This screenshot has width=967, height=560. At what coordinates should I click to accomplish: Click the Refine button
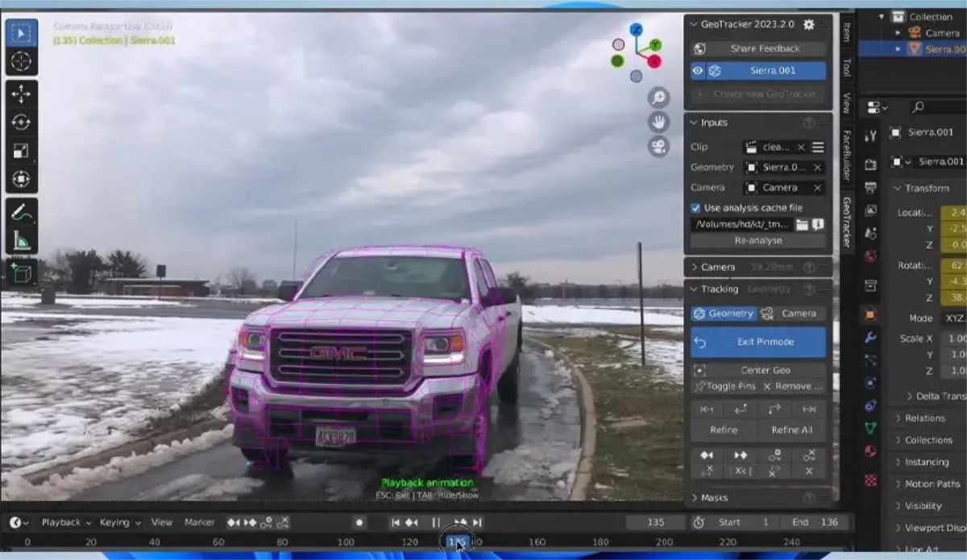coord(724,429)
